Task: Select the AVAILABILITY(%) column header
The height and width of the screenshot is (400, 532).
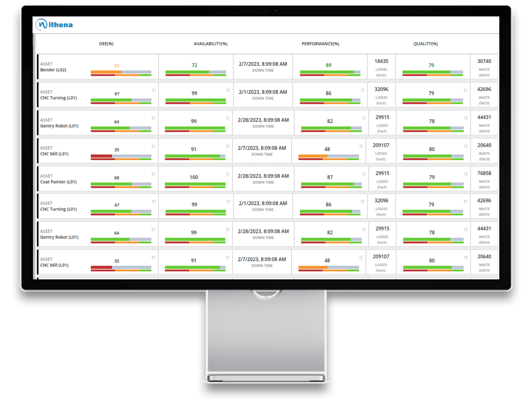Action: [x=210, y=44]
